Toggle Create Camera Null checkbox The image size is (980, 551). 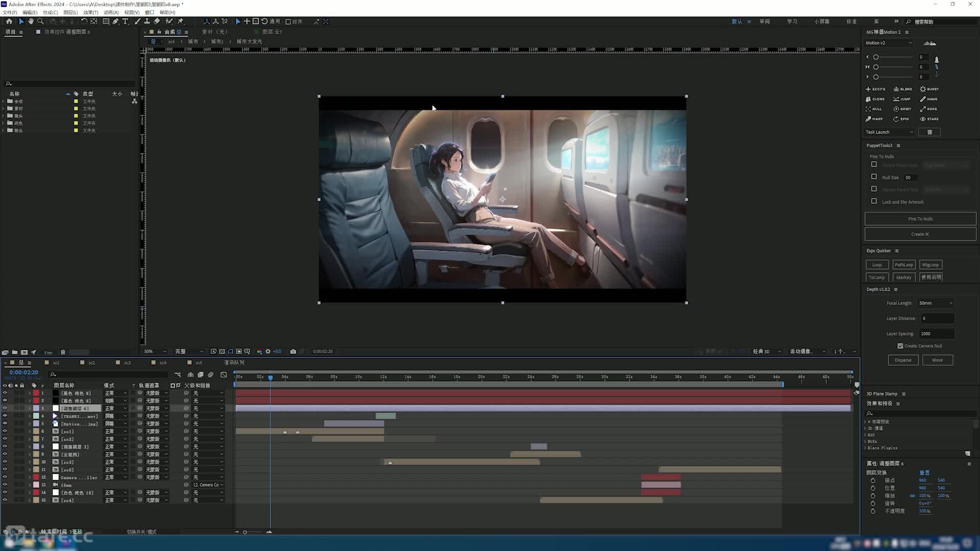(x=900, y=346)
